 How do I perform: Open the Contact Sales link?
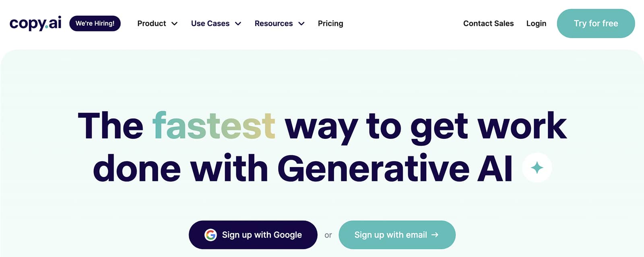488,23
